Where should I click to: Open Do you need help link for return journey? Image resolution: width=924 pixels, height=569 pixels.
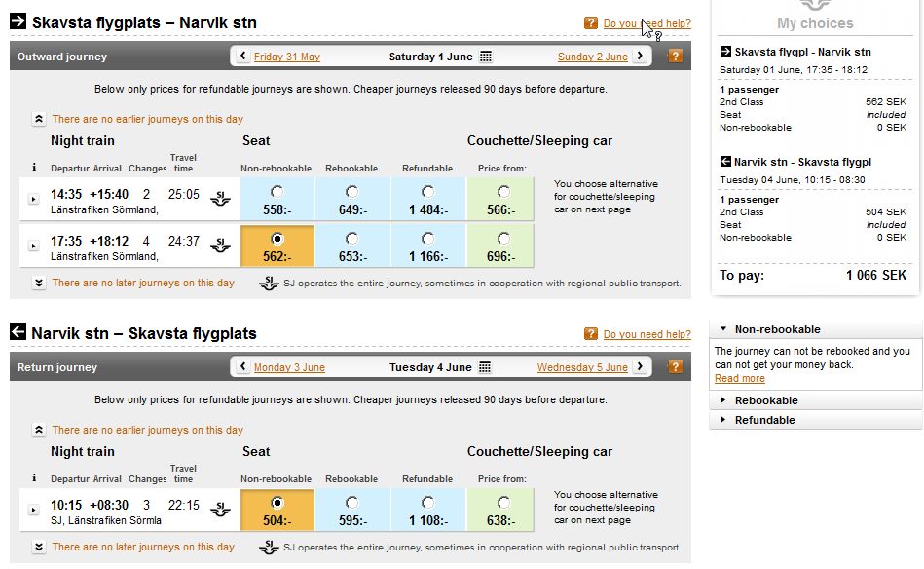647,334
